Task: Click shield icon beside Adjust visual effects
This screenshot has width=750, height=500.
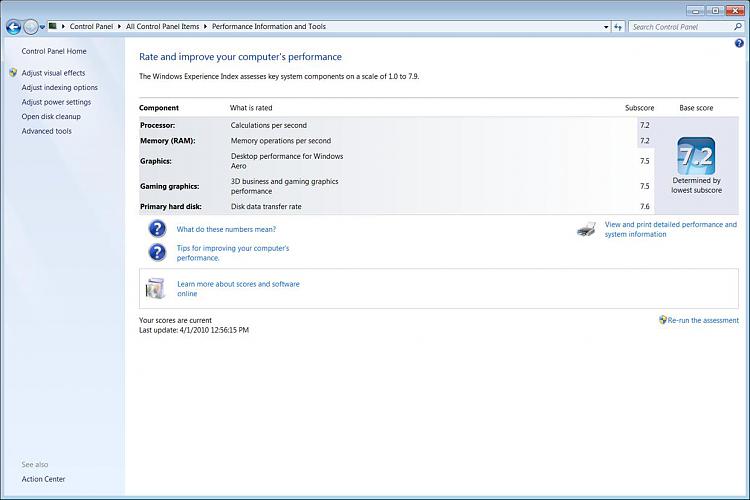Action: pyautogui.click(x=13, y=73)
